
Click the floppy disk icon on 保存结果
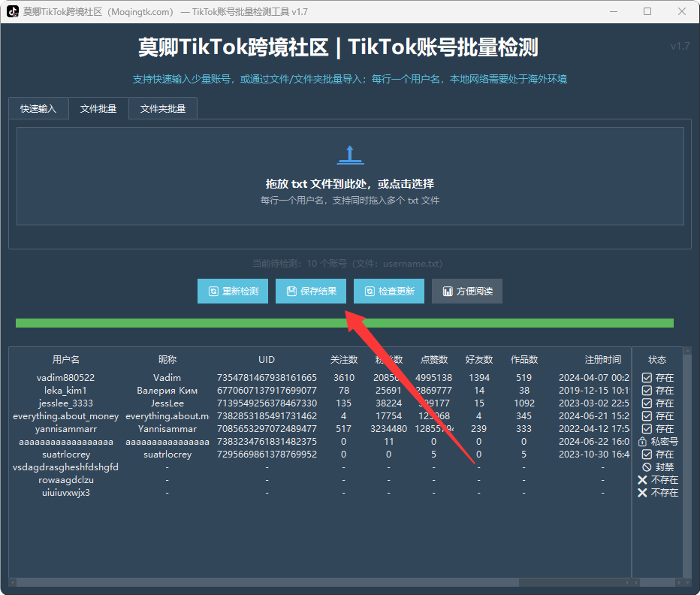[291, 291]
